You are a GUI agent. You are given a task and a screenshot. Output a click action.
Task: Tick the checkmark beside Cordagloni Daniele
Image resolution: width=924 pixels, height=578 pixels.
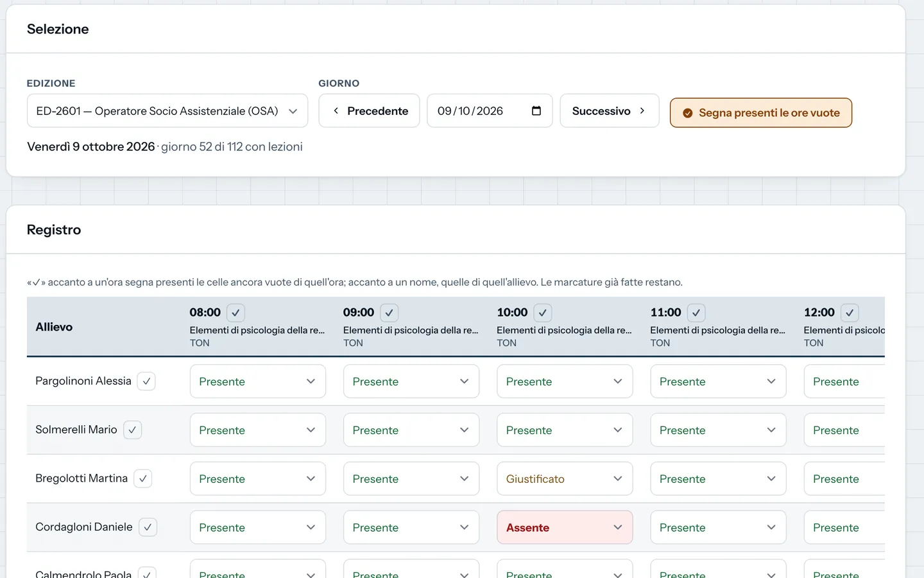point(148,527)
